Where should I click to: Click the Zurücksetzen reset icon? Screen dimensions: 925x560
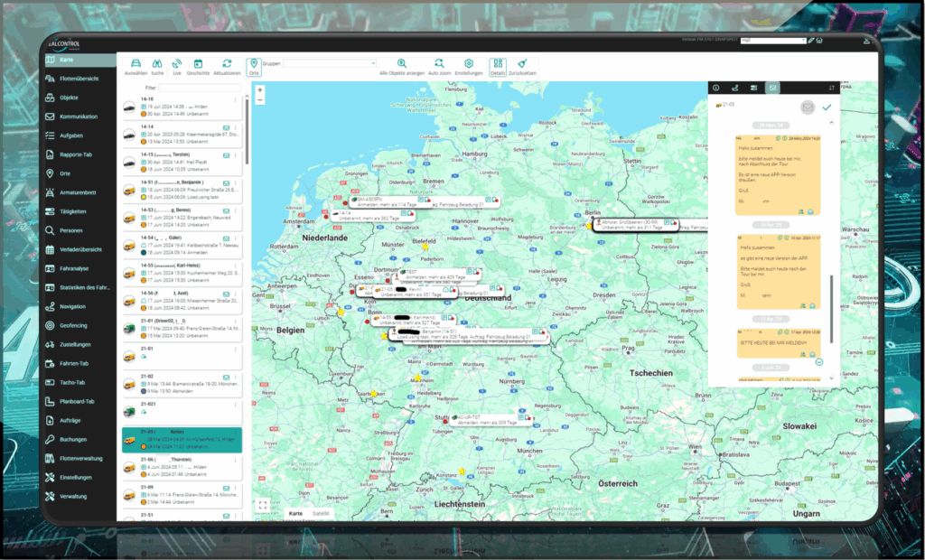click(x=522, y=64)
